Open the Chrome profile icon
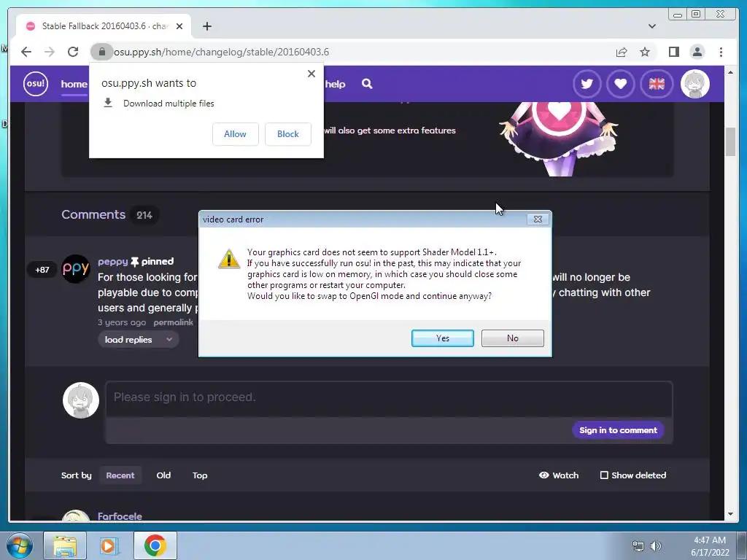747x560 pixels. pos(697,52)
